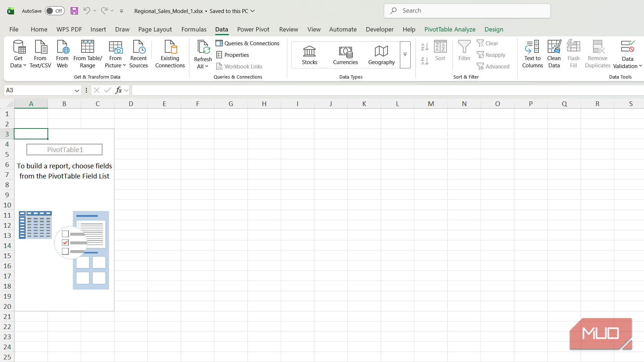Open the file name save-location dropdown
This screenshot has height=362, width=644.
click(x=252, y=11)
